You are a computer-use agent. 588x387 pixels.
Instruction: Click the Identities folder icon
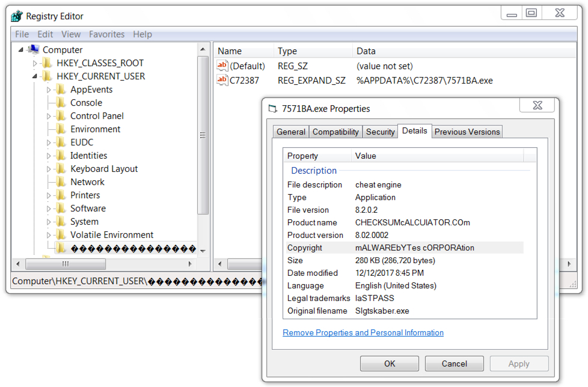pos(61,156)
